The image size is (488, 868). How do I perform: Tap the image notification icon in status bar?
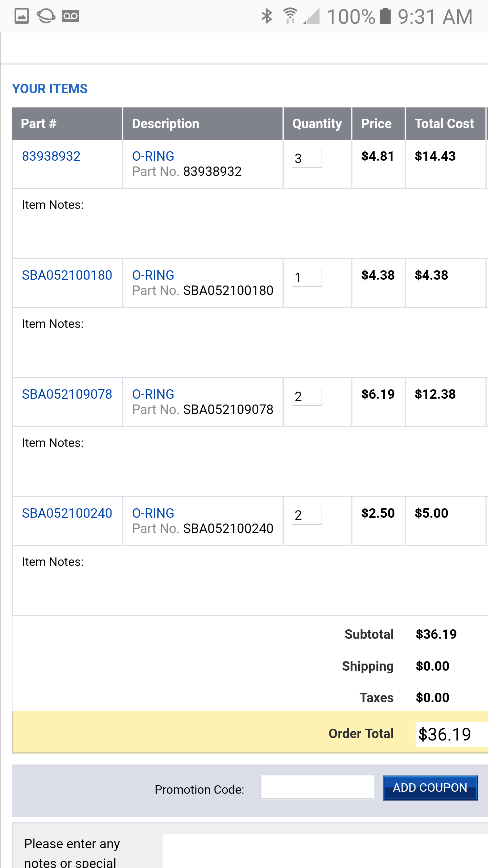[x=22, y=16]
